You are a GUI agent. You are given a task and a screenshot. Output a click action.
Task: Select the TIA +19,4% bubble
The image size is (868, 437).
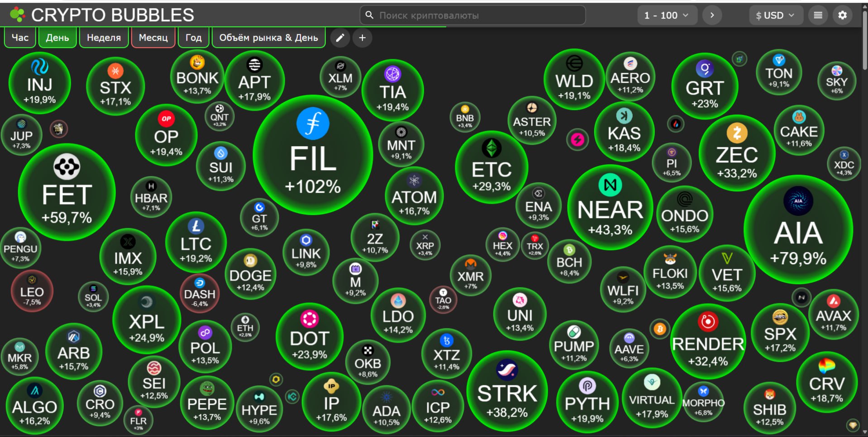[x=392, y=90]
